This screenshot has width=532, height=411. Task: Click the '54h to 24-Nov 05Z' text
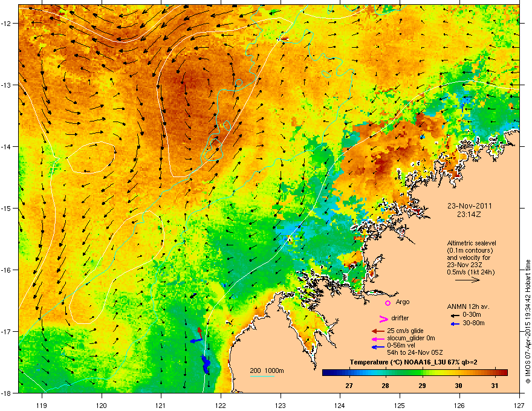(415, 352)
